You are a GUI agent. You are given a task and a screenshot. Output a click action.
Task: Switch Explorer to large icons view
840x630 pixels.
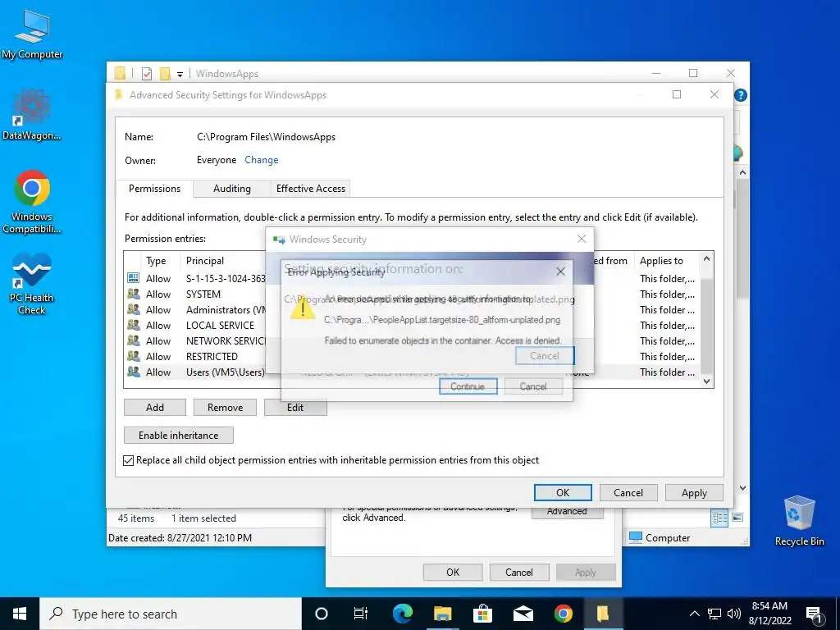click(x=737, y=518)
